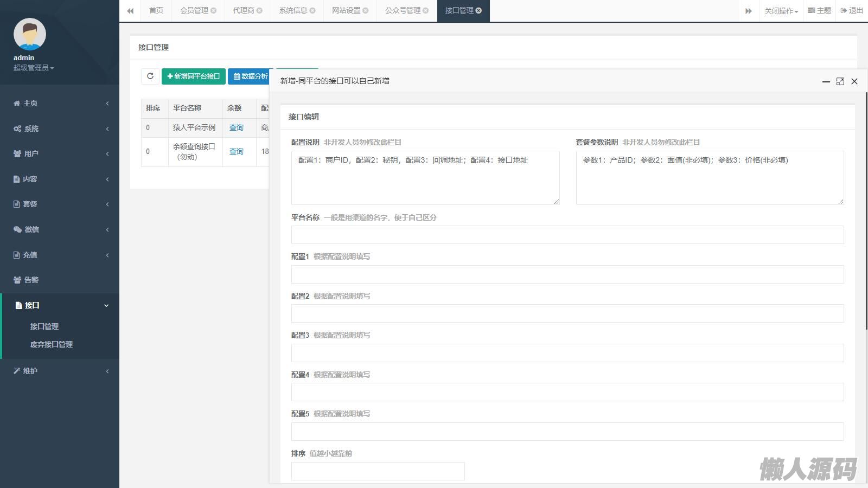
Task: Click 退出 to log out
Action: click(x=852, y=11)
